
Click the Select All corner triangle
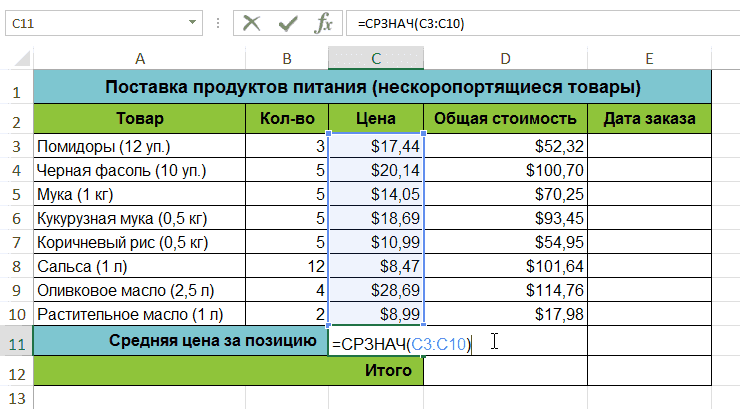tap(22, 59)
